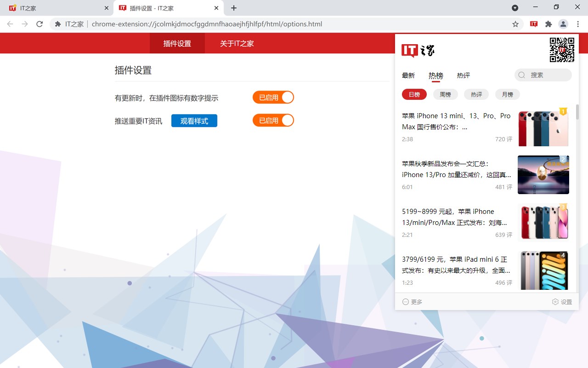This screenshot has height=368, width=588.
Task: Select 最新 tab in popup
Action: coord(408,75)
